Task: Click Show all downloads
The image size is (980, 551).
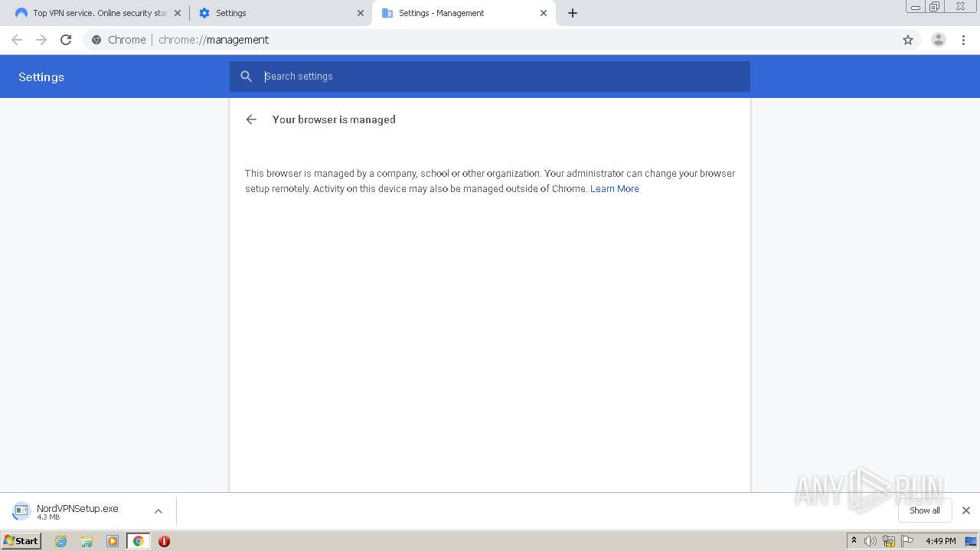Action: click(925, 510)
